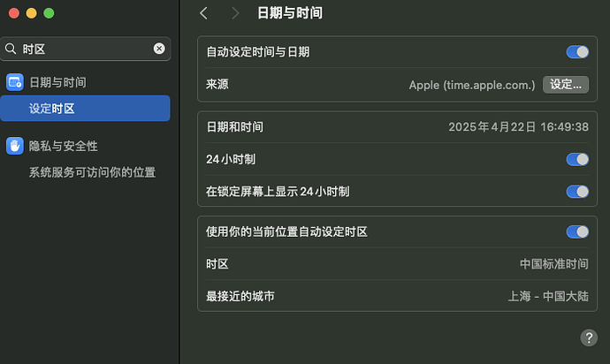Click the back navigation chevron
The height and width of the screenshot is (364, 610).
203,13
